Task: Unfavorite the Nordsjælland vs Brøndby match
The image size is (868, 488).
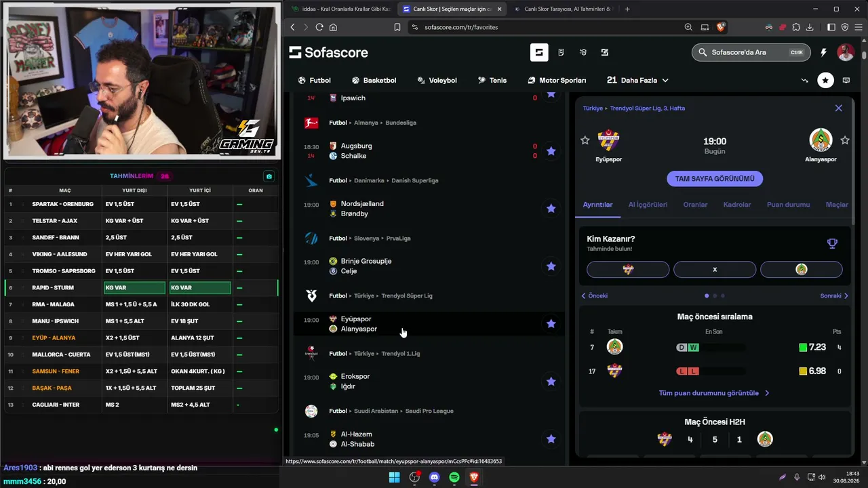Action: coord(551,209)
